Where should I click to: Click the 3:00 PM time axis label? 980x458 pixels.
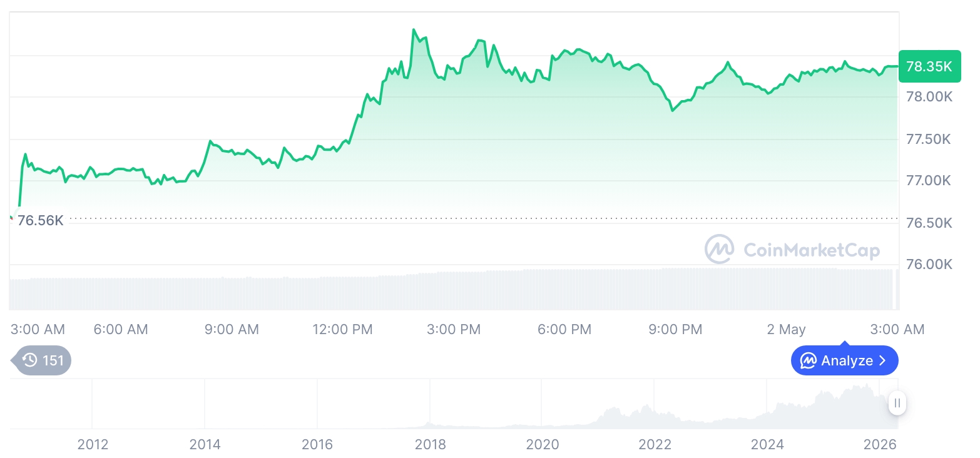[x=454, y=329]
